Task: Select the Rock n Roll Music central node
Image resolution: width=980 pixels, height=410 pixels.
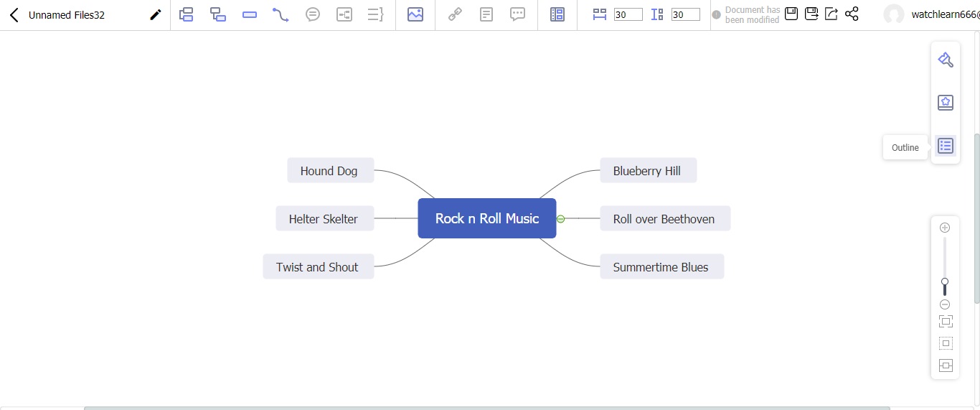Action: pos(486,218)
